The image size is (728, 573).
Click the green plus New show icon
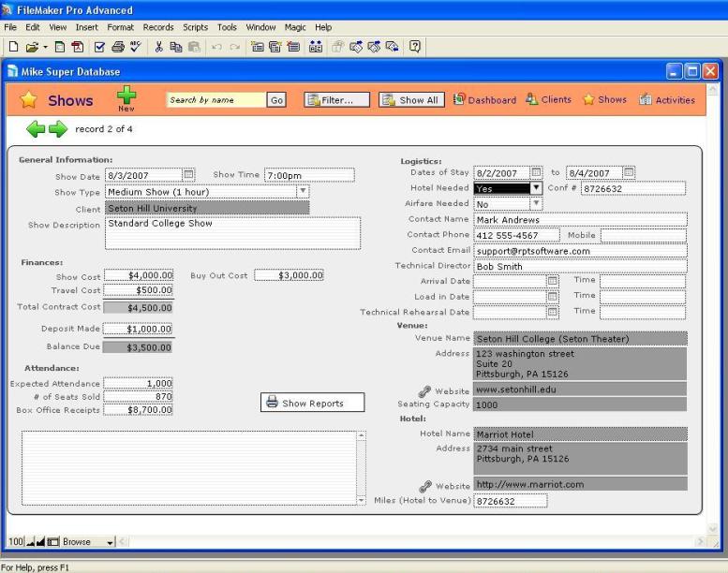[x=126, y=95]
